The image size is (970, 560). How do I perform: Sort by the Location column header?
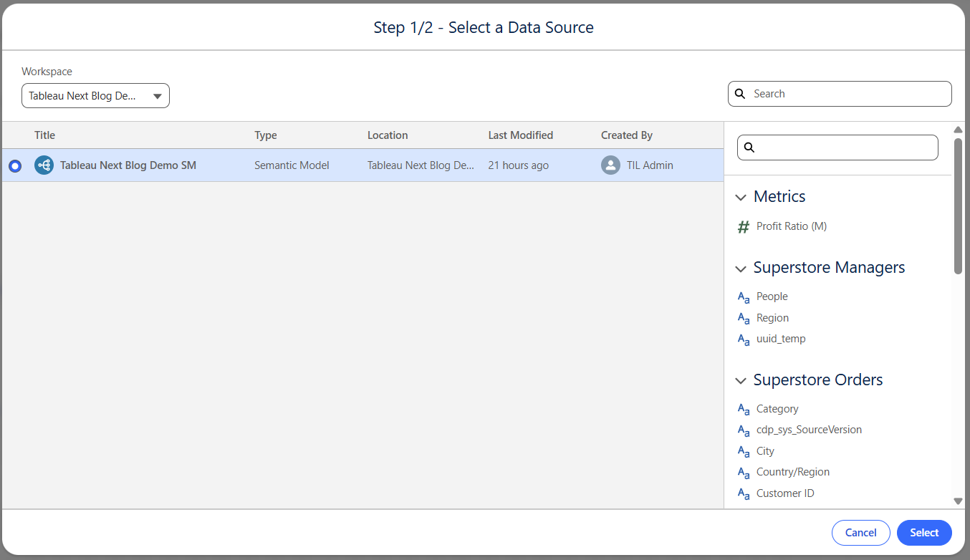(388, 135)
